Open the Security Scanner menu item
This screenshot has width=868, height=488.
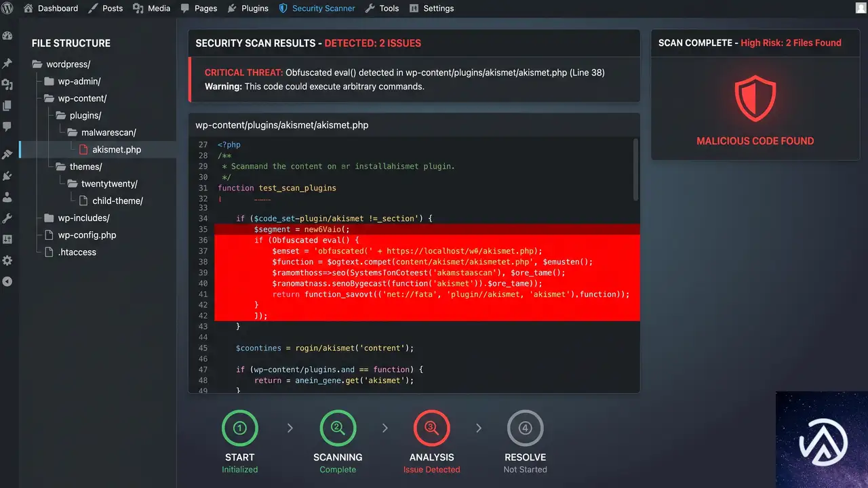[x=317, y=8]
